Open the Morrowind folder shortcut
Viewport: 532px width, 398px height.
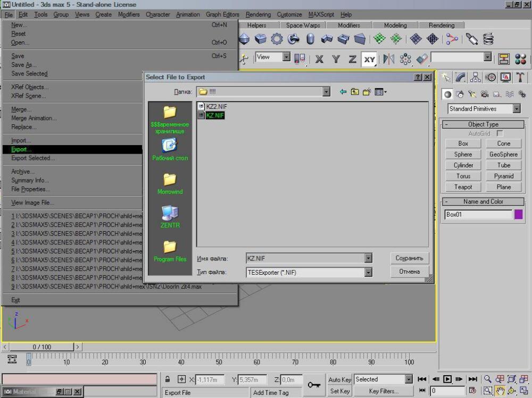coord(170,183)
